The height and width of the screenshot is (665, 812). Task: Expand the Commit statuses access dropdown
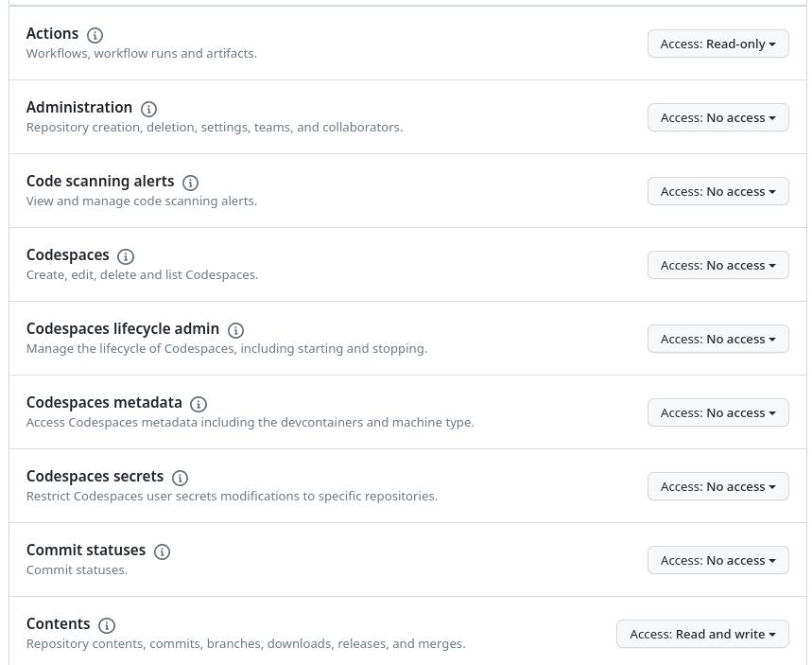(x=717, y=560)
